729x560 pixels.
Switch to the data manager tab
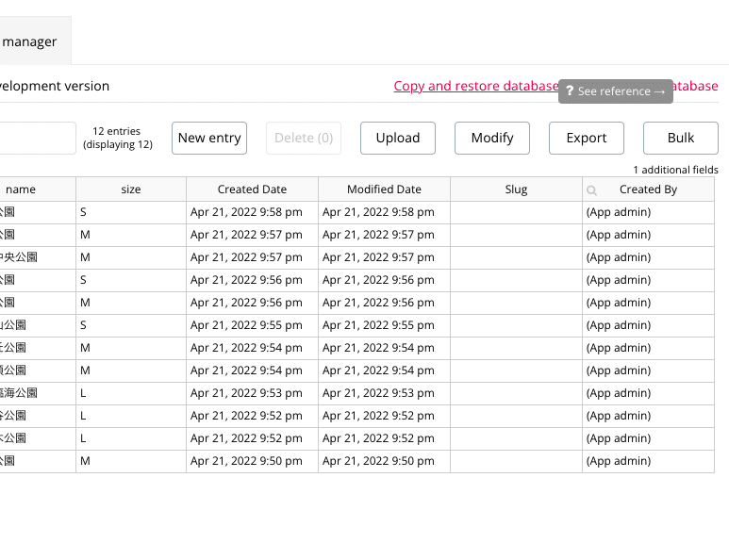click(29, 41)
